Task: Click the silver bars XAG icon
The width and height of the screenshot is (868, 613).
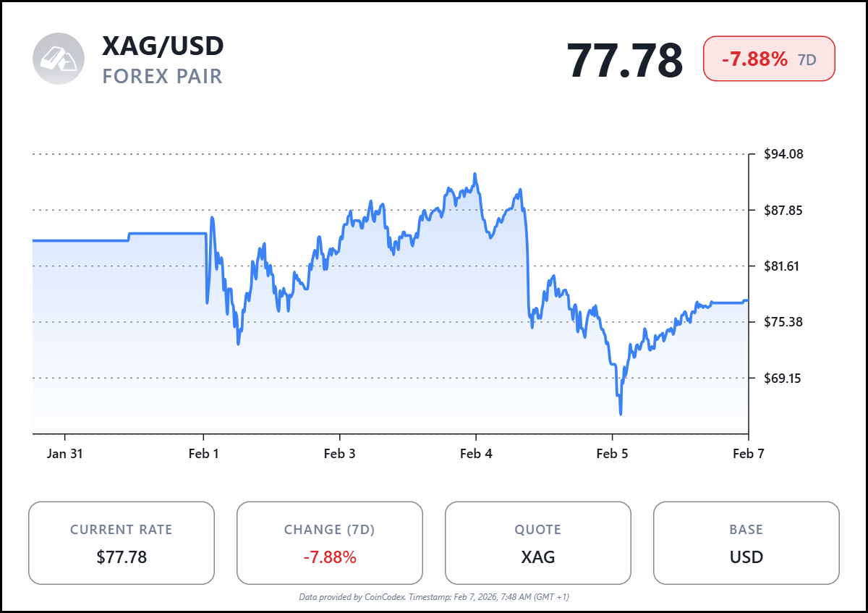Action: [x=59, y=59]
